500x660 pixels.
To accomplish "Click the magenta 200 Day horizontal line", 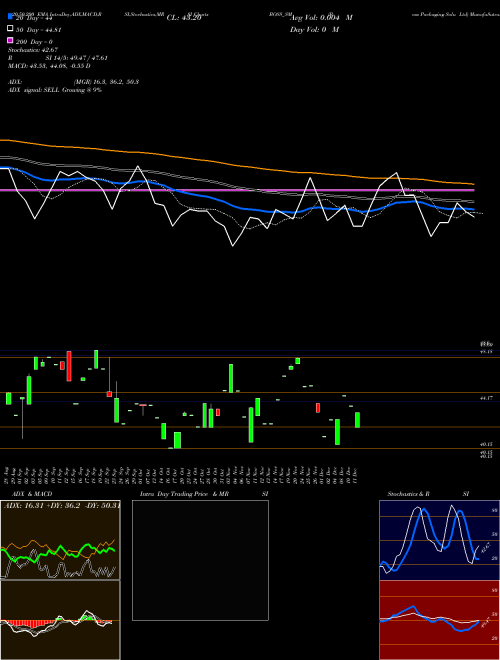I will [237, 190].
